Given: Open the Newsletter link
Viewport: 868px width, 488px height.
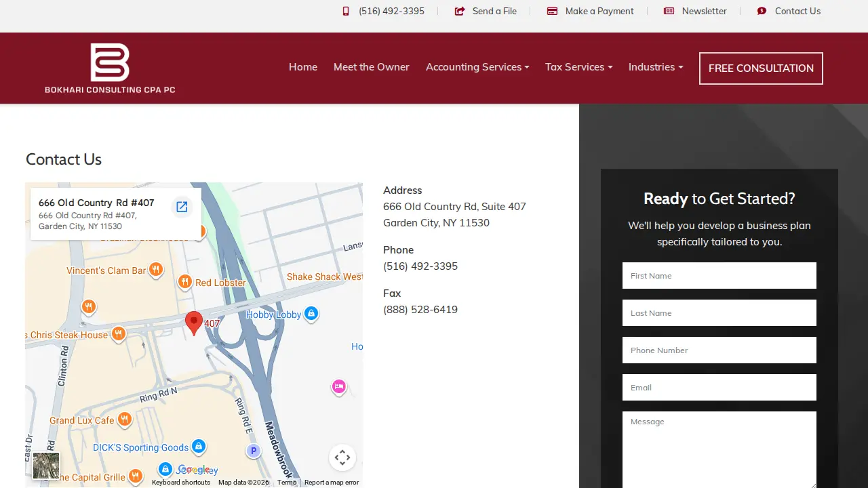Looking at the screenshot, I should [704, 11].
